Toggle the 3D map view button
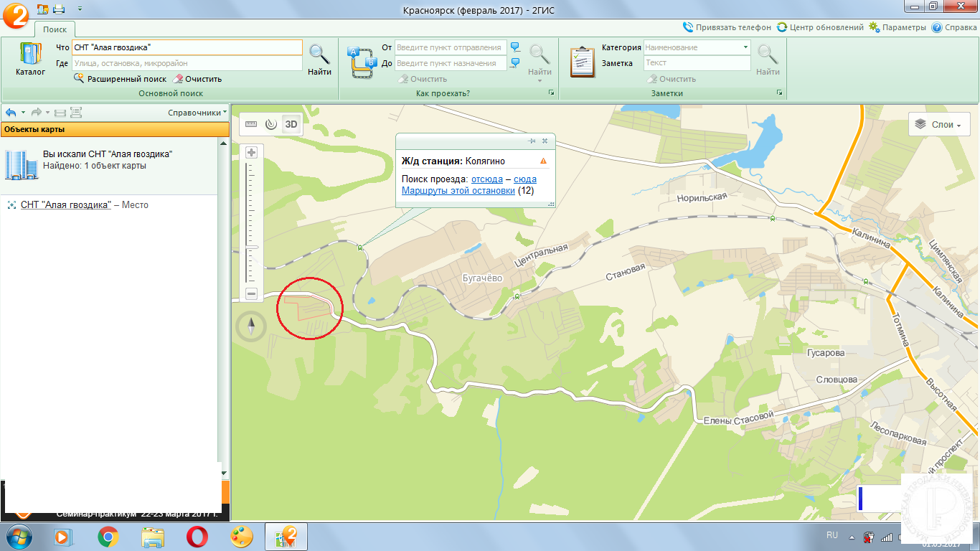 click(291, 124)
